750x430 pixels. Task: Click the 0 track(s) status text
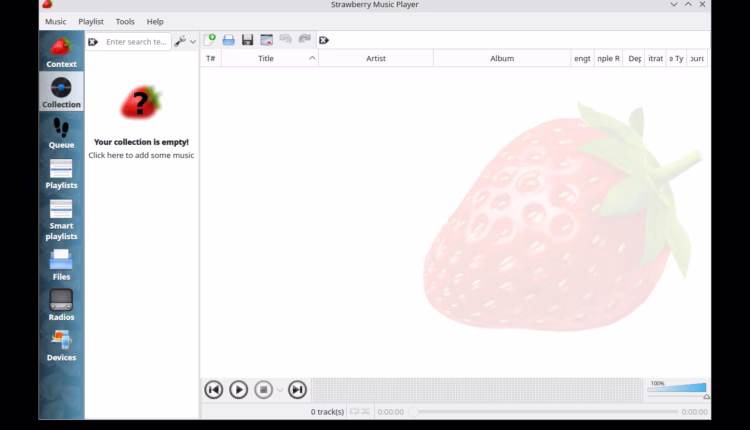(327, 411)
